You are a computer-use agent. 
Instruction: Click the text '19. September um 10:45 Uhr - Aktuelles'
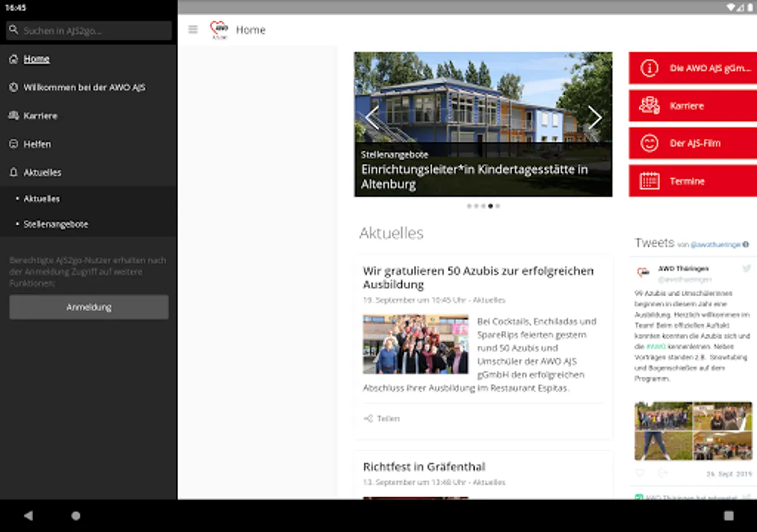[434, 300]
